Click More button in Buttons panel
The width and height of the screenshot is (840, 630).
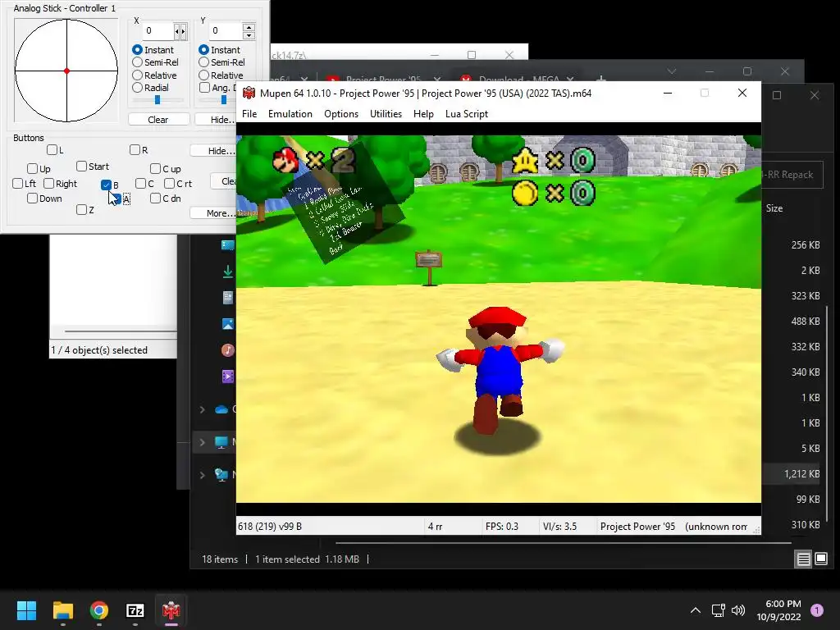coord(213,213)
